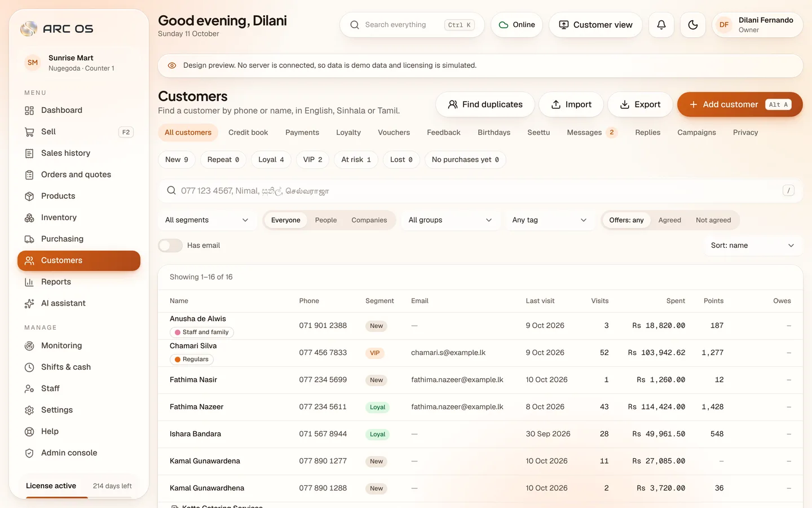Screen dimensions: 812x508
Task: Switch to the Loyalty tab
Action: (348, 133)
